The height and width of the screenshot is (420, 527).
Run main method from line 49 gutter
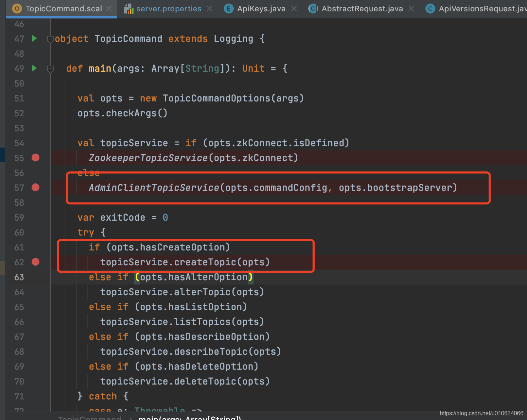tap(34, 68)
